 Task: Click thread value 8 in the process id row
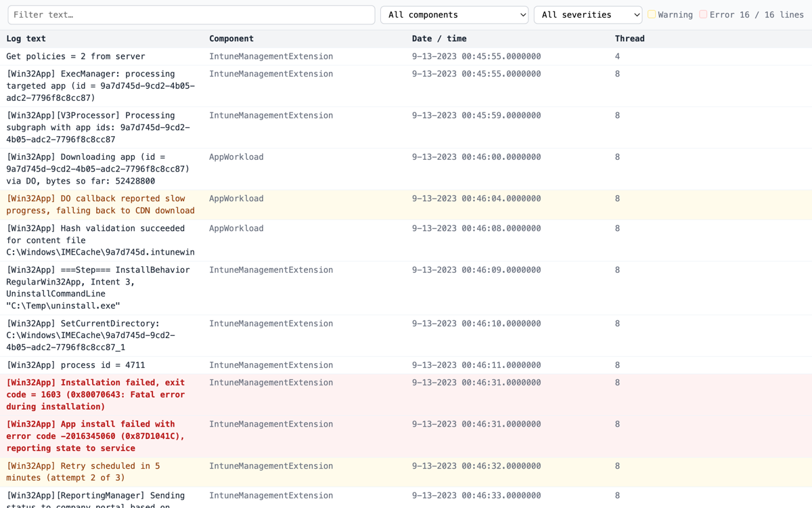click(617, 365)
